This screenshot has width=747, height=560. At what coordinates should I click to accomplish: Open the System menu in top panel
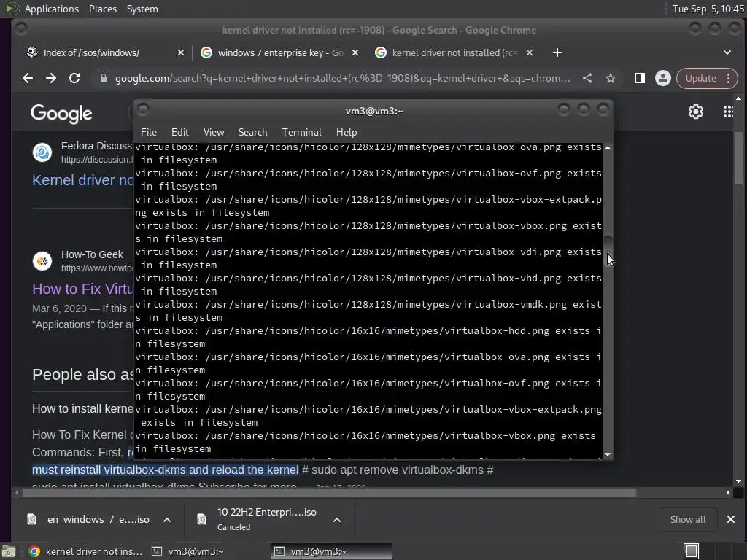tap(142, 9)
